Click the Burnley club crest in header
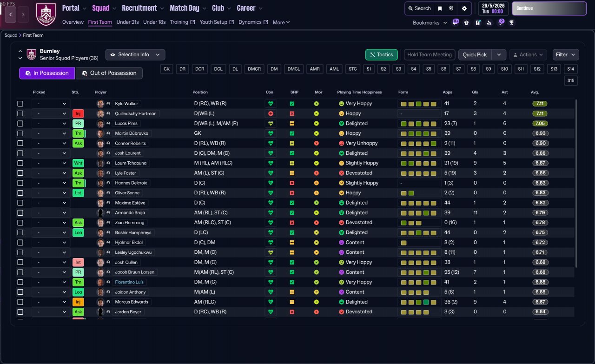 (46, 14)
